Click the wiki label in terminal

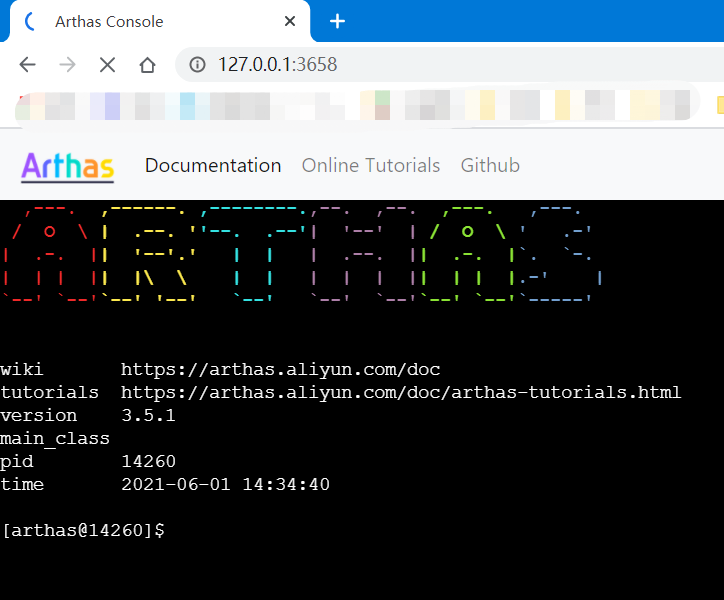22,370
